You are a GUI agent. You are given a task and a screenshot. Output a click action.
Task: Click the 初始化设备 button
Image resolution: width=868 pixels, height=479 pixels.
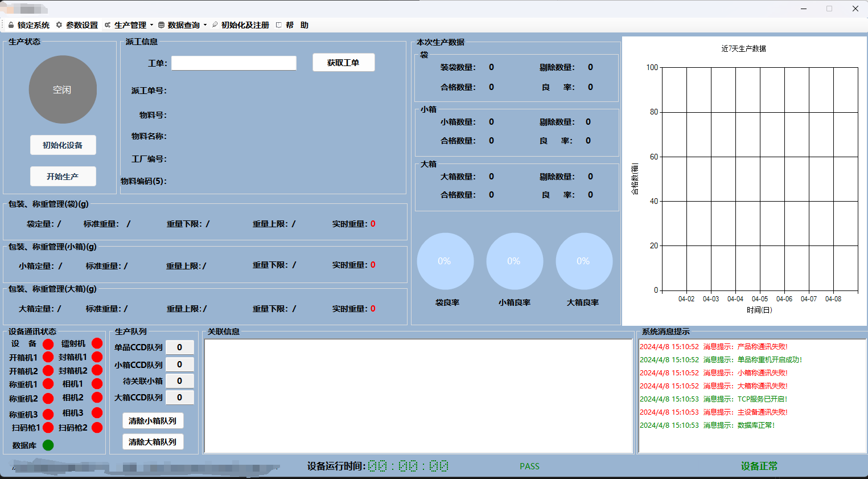pos(63,145)
